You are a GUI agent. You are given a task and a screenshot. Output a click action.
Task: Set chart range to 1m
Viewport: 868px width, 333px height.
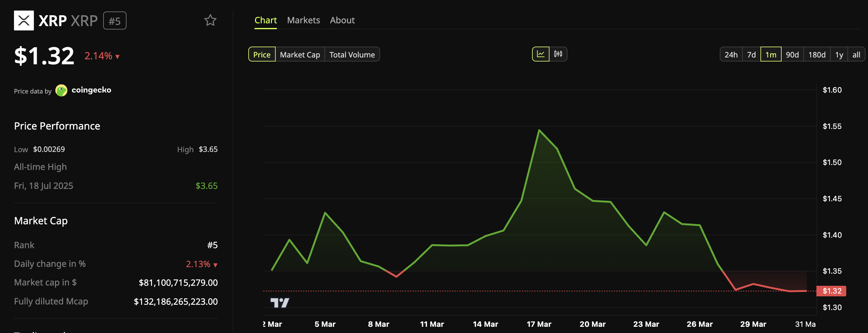coord(771,54)
